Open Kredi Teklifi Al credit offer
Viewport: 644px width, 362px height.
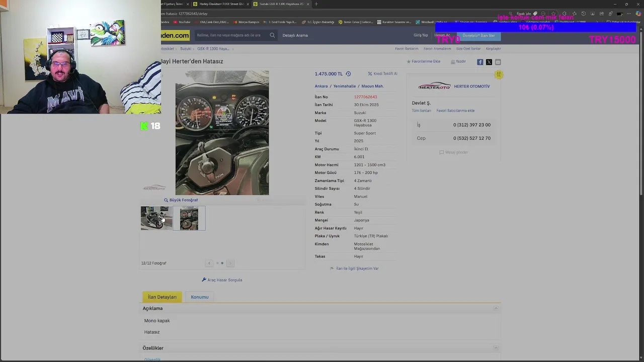click(x=382, y=74)
